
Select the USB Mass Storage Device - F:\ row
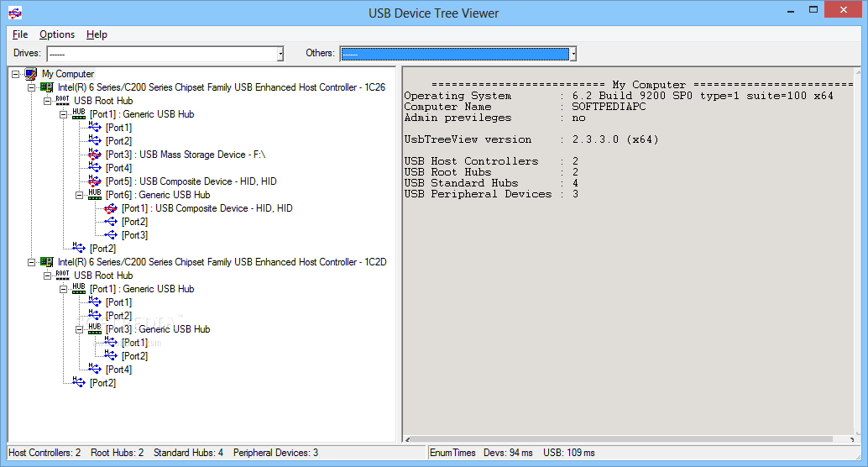tap(186, 154)
